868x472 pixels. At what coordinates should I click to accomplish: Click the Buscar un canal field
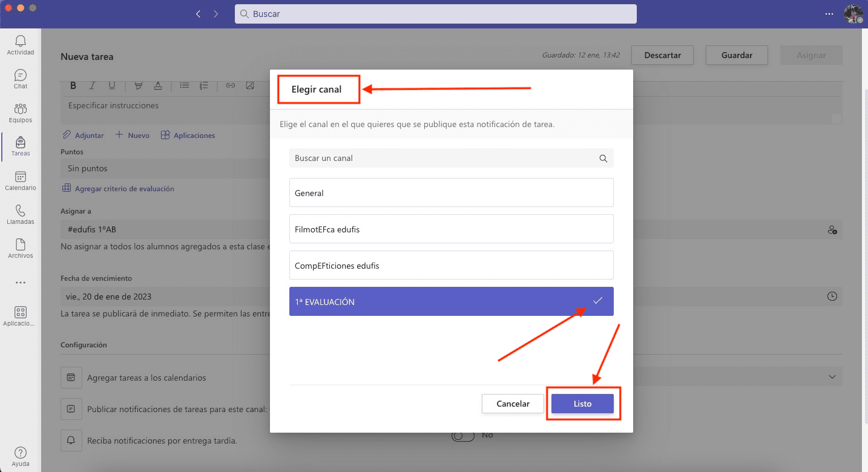[x=442, y=159]
